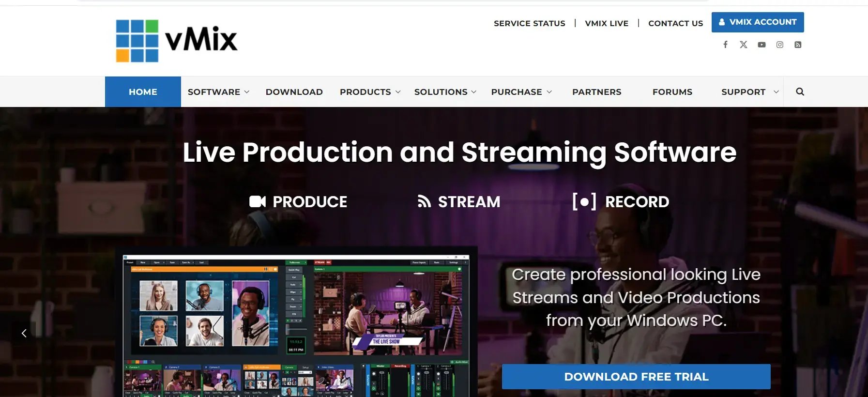Open the RSS feed icon in header
The width and height of the screenshot is (868, 397).
coord(798,45)
